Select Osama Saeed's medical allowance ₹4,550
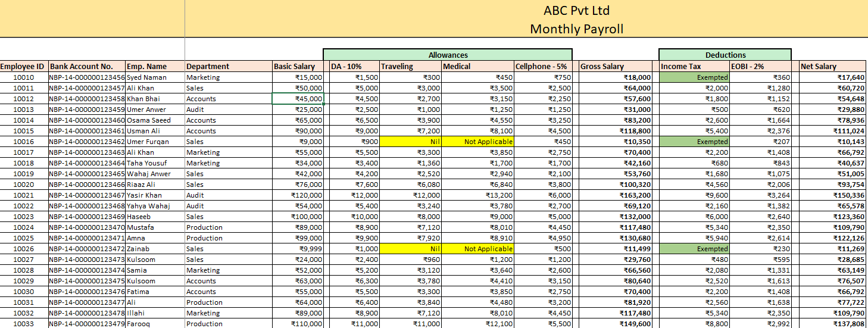Screen dimensions: 868x328 [x=477, y=120]
